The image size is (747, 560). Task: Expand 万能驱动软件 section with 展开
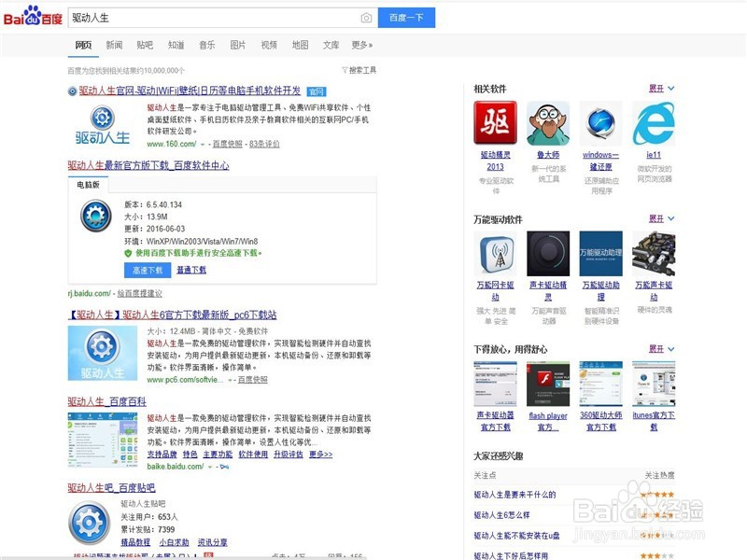[662, 218]
